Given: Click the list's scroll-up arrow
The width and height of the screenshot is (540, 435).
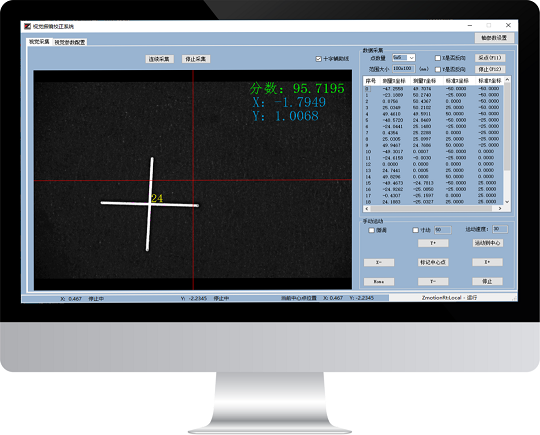Looking at the screenshot, I should 507,80.
